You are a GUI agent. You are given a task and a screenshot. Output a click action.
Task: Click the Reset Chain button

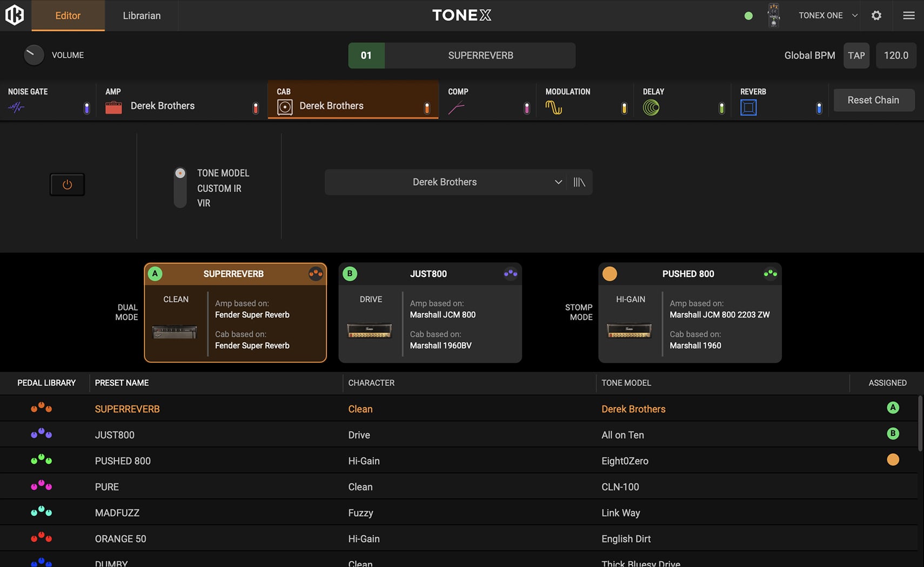point(873,100)
